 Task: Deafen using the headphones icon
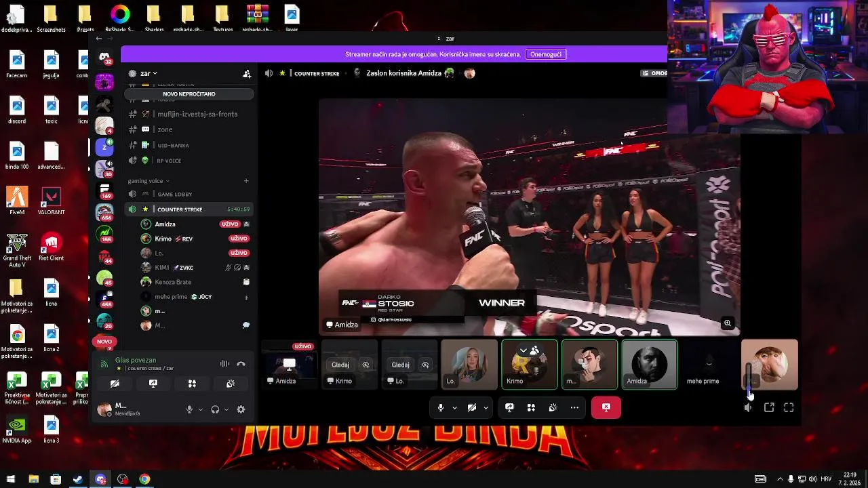coord(215,409)
